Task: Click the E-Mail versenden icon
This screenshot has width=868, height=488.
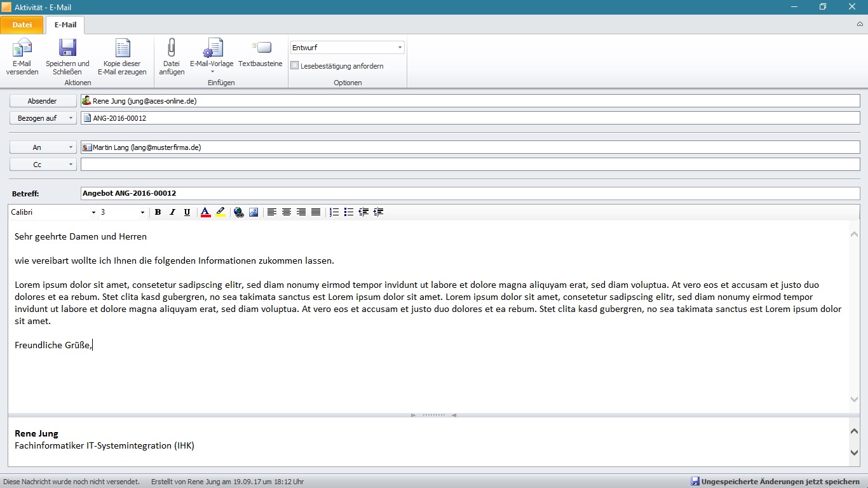Action: click(x=22, y=49)
